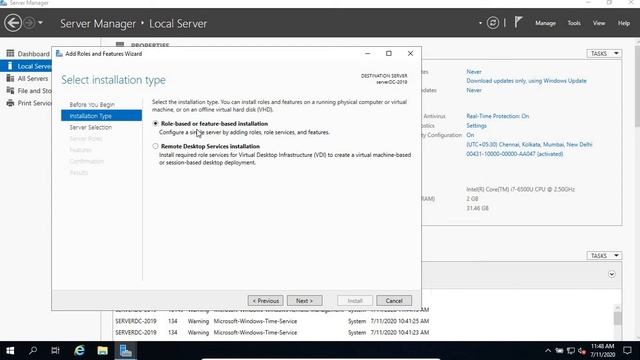640x360 pixels.
Task: Expand events filter chevron circle
Action: pyautogui.click(x=611, y=274)
